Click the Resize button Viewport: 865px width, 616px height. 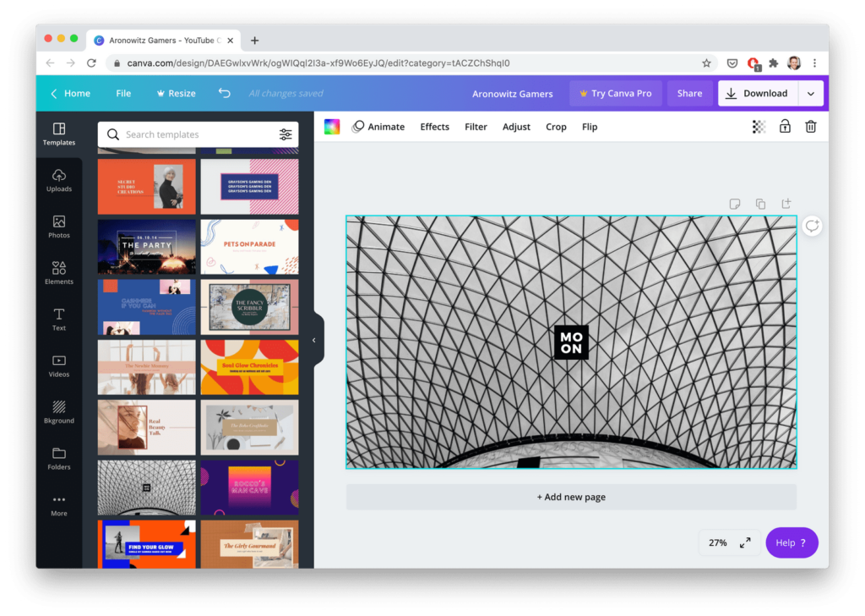(x=176, y=93)
